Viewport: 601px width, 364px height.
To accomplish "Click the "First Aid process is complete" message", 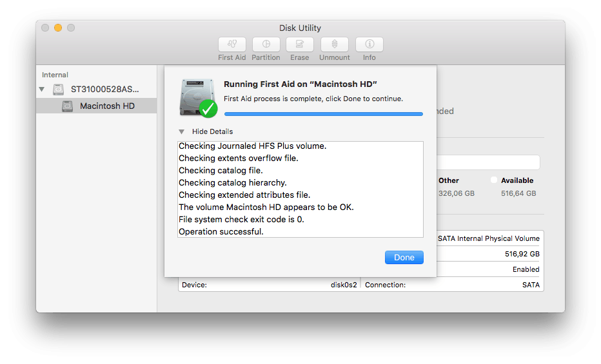I will (x=313, y=99).
